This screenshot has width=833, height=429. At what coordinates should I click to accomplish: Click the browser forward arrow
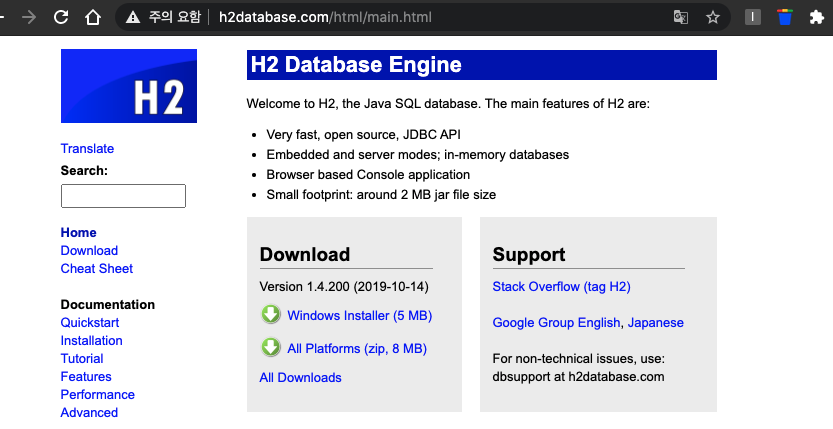coord(29,17)
